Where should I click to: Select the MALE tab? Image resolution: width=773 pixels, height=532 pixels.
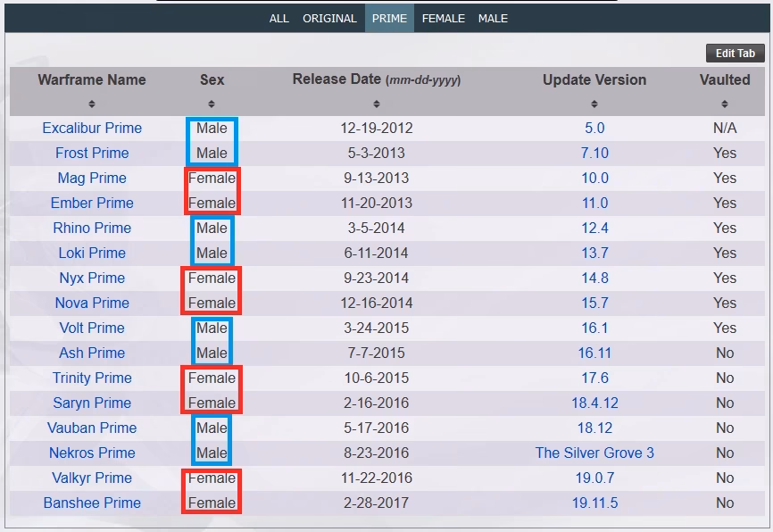point(493,19)
